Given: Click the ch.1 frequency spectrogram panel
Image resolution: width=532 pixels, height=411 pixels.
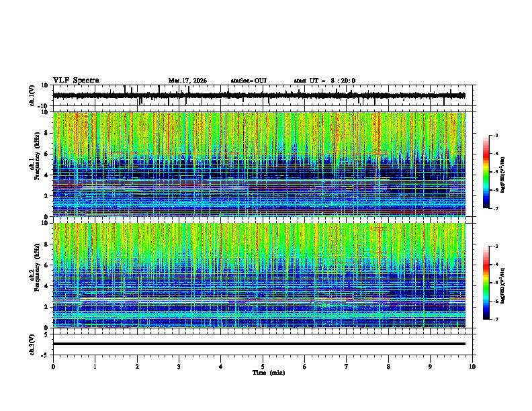Looking at the screenshot, I should coord(259,164).
